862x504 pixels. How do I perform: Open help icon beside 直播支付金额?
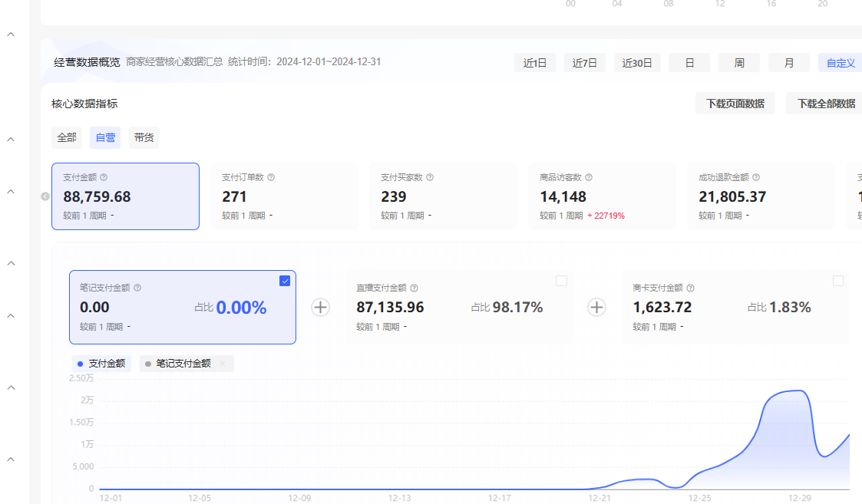pyautogui.click(x=414, y=288)
